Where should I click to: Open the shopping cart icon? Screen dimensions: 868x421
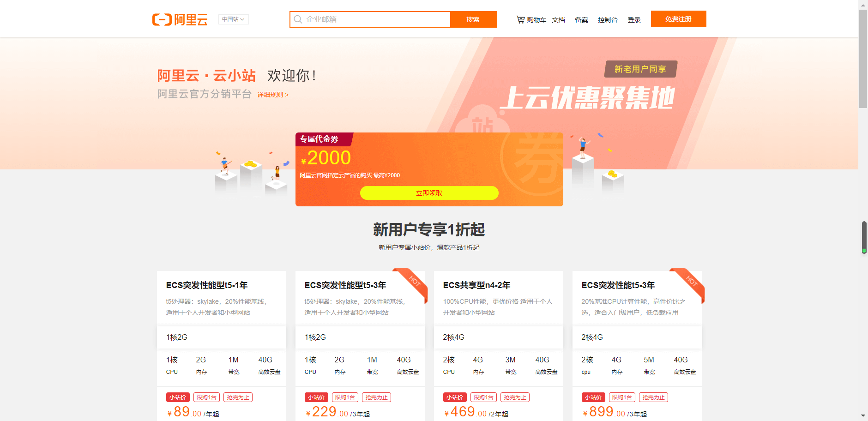click(520, 20)
